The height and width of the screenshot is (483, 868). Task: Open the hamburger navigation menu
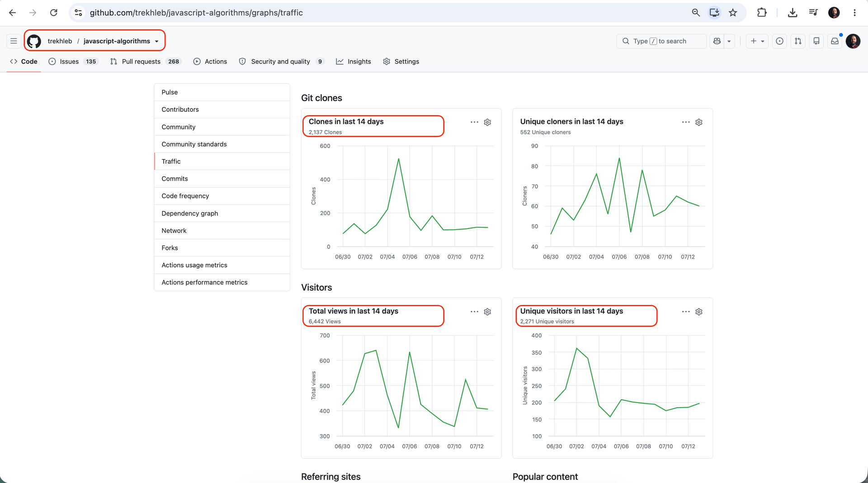coord(14,41)
